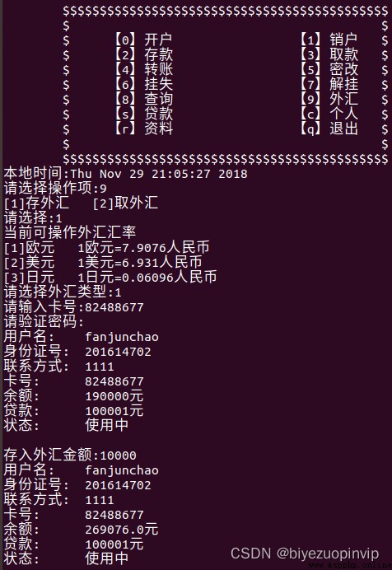Select 【7】解挂 option

point(329,84)
